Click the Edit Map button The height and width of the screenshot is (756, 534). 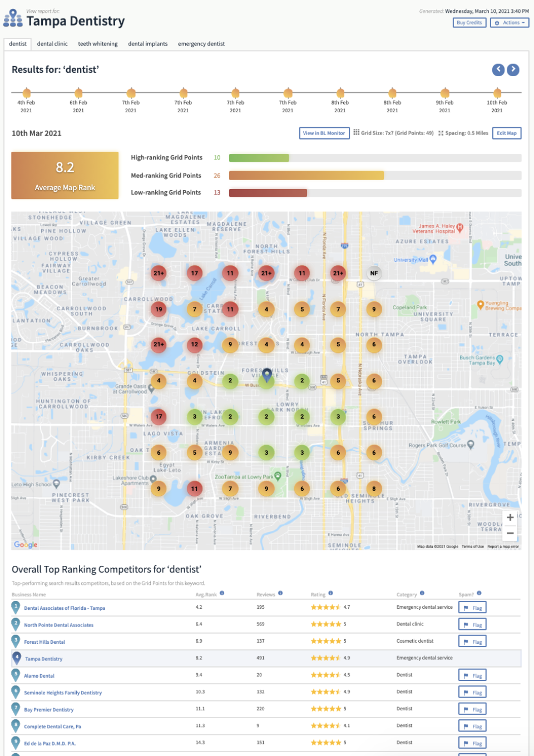point(507,133)
